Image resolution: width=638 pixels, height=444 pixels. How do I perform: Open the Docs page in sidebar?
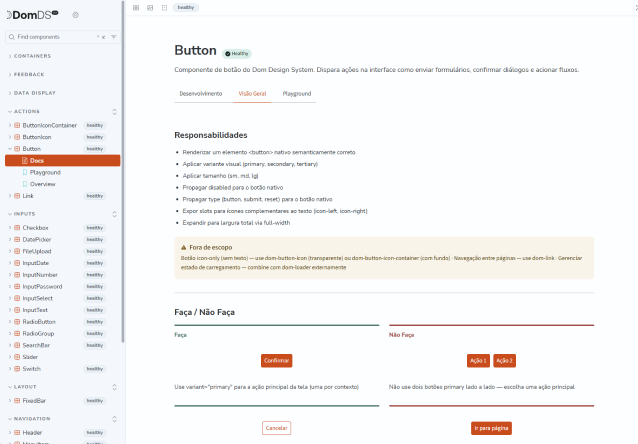[x=63, y=160]
